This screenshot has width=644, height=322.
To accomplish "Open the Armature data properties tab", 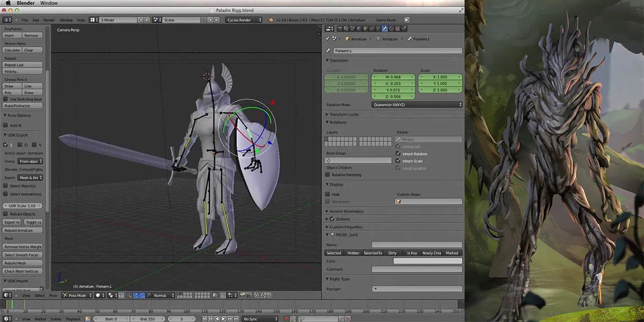I will 378,28.
